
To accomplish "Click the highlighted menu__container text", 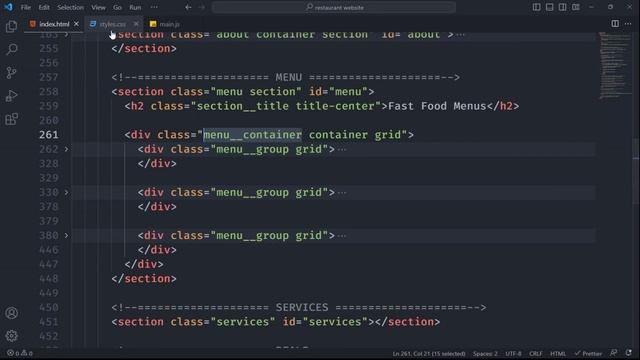I will tap(253, 135).
